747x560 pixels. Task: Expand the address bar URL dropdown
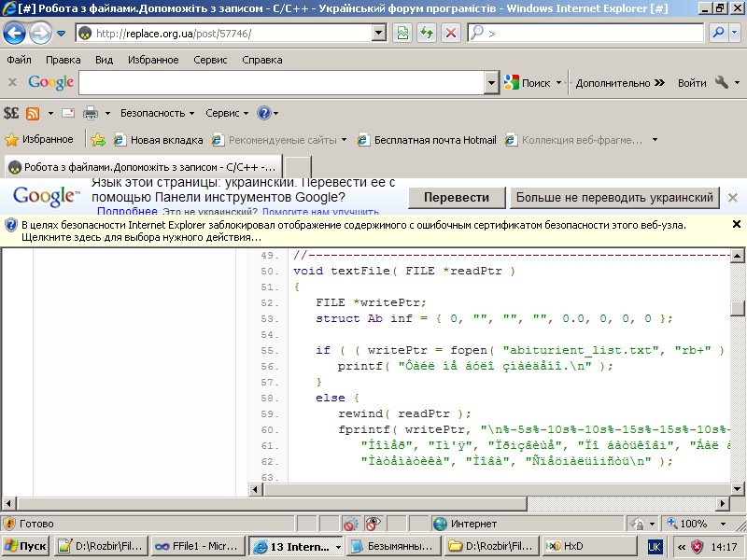pos(379,33)
